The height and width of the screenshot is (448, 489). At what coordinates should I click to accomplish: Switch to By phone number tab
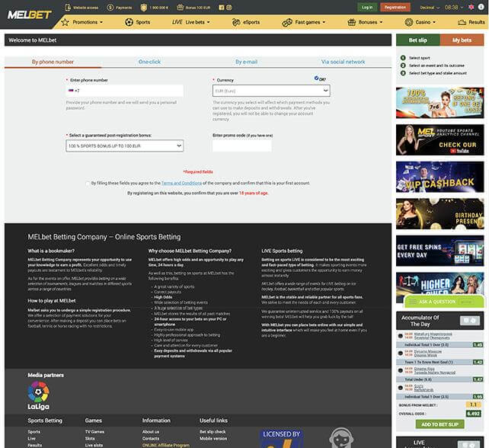(53, 62)
